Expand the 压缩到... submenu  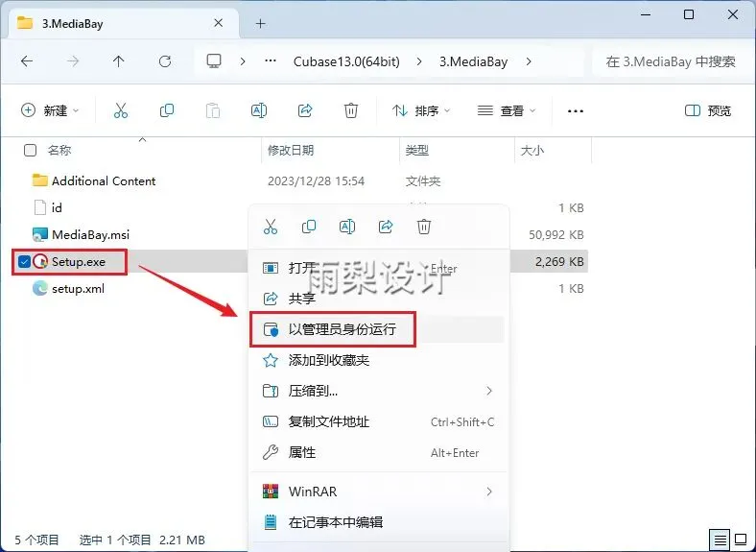click(489, 391)
